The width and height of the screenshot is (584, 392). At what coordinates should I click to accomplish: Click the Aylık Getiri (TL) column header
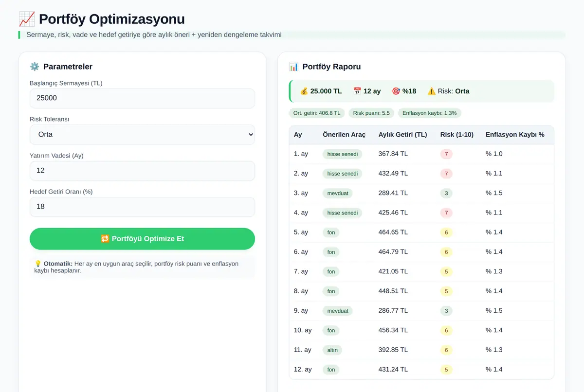[x=403, y=135]
